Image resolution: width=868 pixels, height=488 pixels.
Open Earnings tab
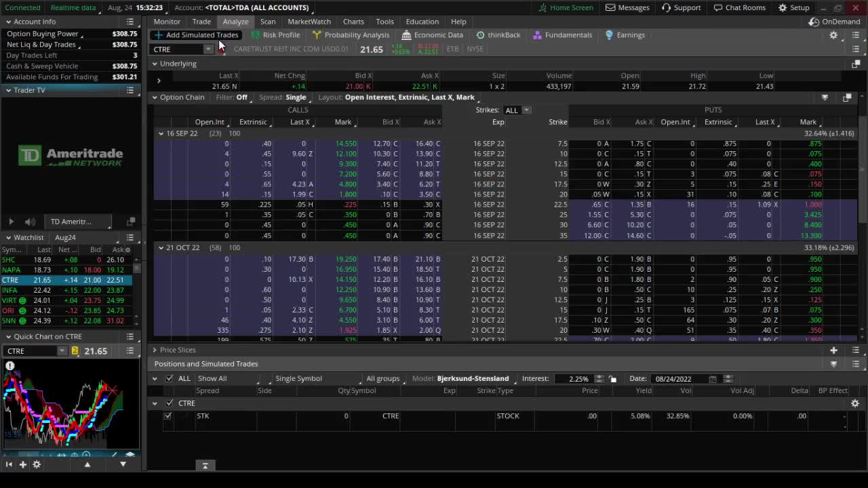click(x=625, y=35)
